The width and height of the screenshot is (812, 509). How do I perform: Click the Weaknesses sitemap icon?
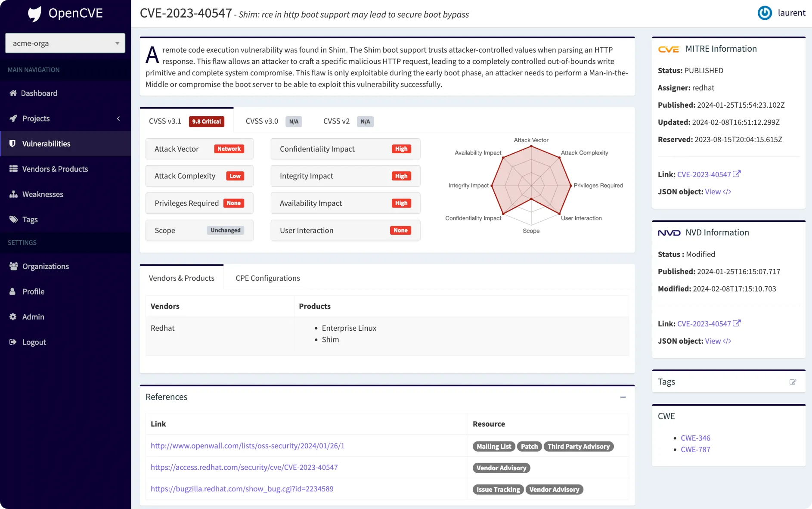coord(13,194)
